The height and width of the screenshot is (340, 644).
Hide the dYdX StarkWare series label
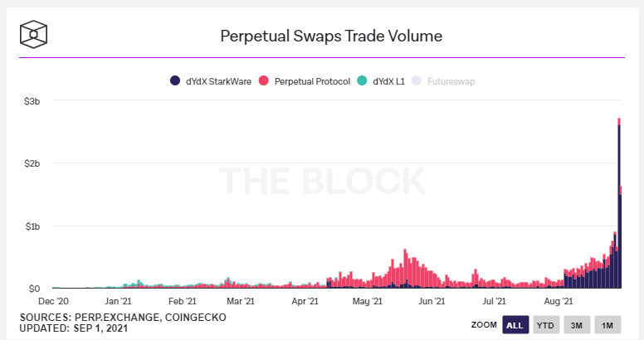(x=218, y=81)
